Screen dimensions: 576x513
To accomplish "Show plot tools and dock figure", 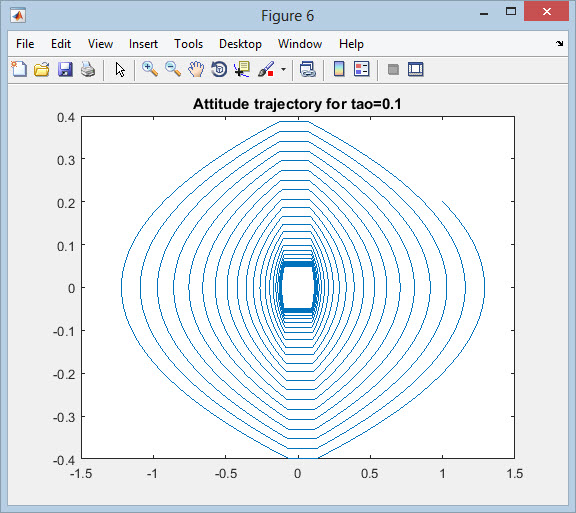I will click(416, 69).
